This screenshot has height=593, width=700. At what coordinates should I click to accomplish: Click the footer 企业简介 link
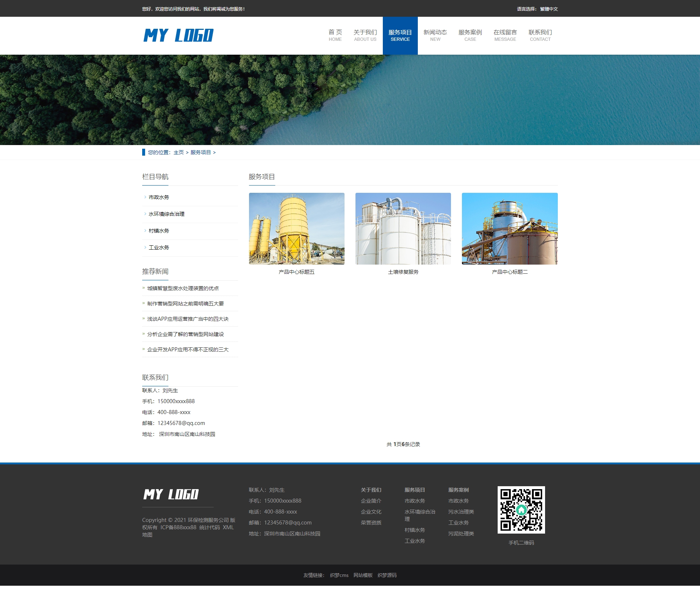pos(371,501)
